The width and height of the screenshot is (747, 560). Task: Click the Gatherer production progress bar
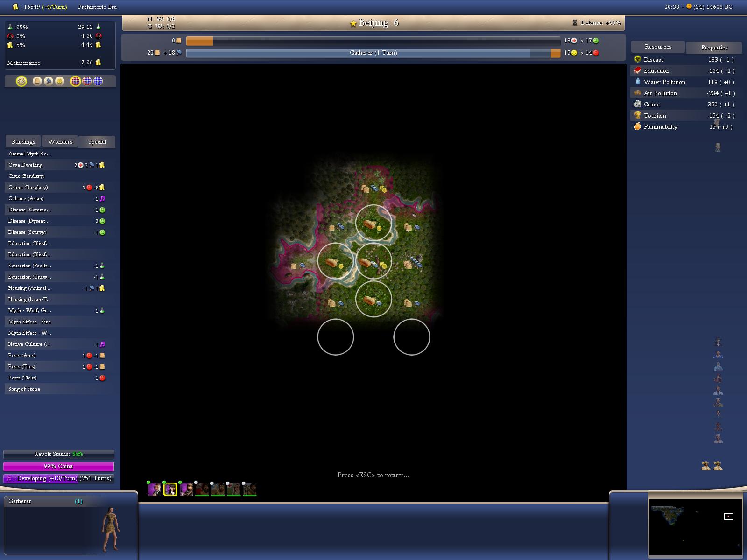pos(373,53)
